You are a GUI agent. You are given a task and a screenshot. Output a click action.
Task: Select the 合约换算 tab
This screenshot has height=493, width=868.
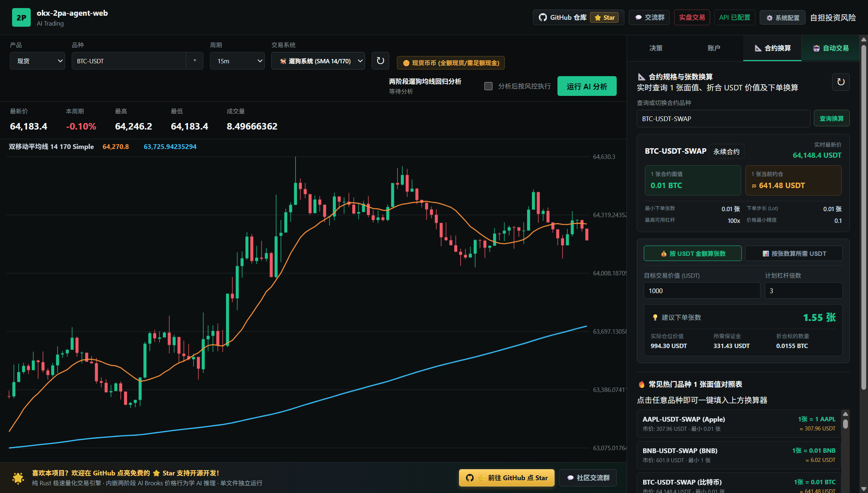pos(773,48)
